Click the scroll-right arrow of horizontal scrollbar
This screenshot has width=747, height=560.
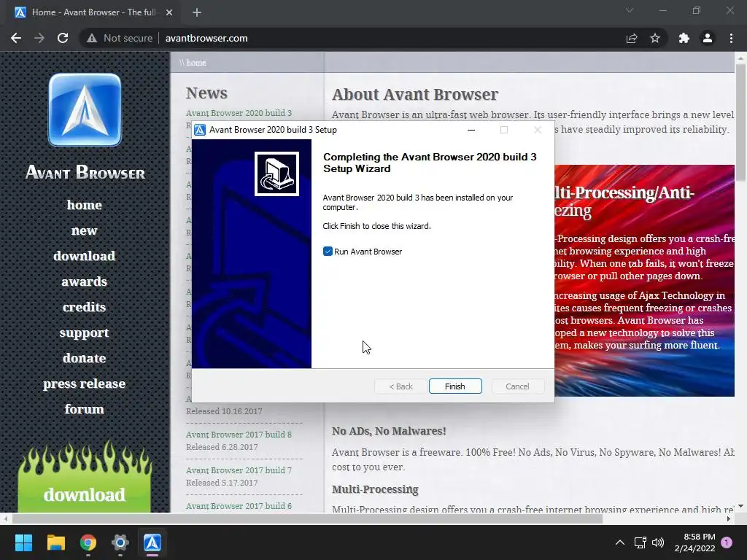click(x=729, y=518)
